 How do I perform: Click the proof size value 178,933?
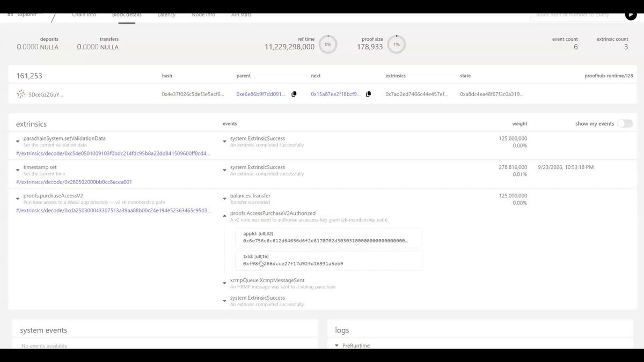coord(370,47)
